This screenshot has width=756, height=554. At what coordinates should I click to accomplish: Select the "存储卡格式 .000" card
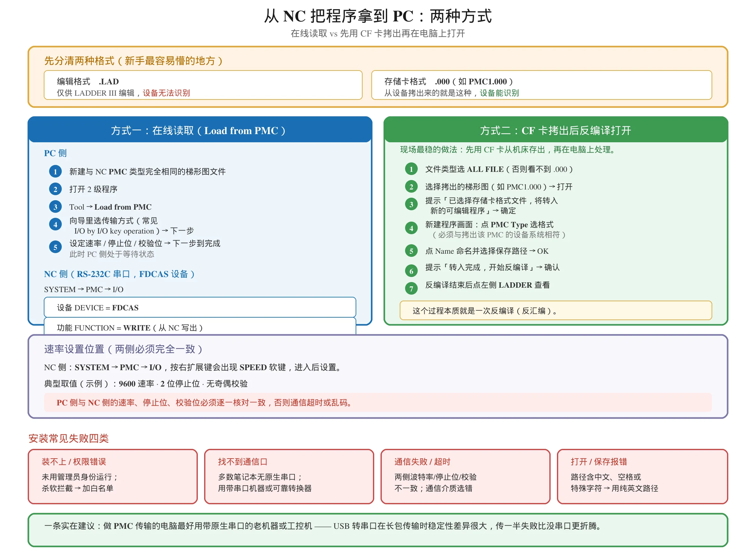[x=541, y=85]
